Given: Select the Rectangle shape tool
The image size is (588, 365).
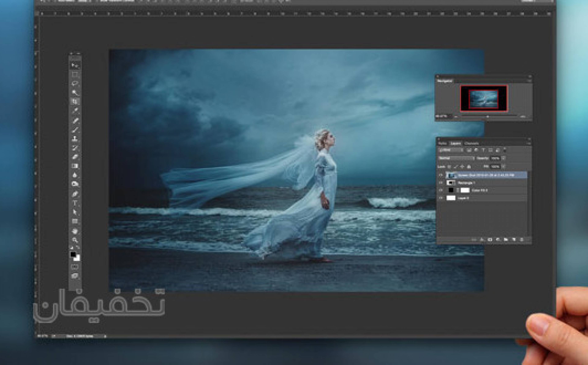Looking at the screenshot, I should pos(75,222).
